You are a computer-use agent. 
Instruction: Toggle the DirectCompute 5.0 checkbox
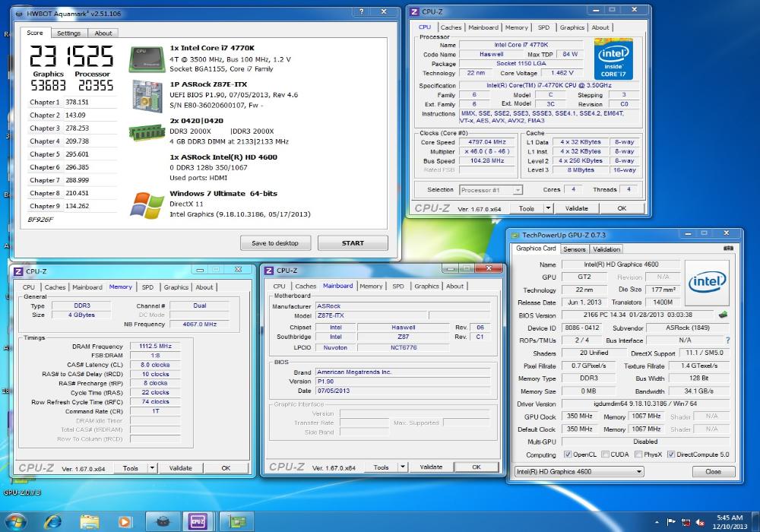click(671, 454)
